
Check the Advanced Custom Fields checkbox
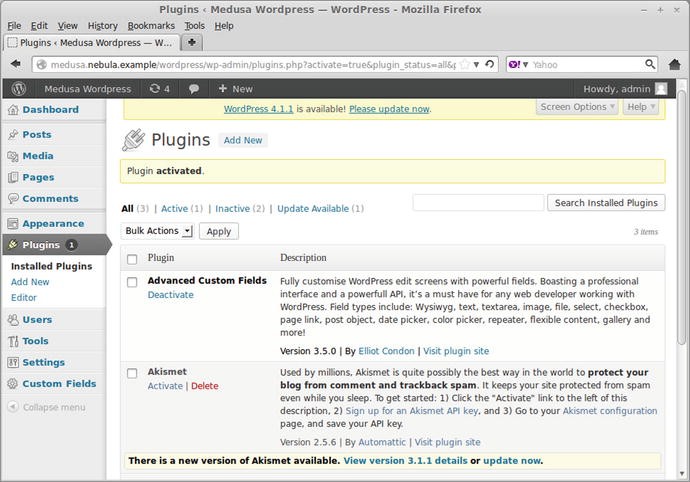pyautogui.click(x=132, y=282)
